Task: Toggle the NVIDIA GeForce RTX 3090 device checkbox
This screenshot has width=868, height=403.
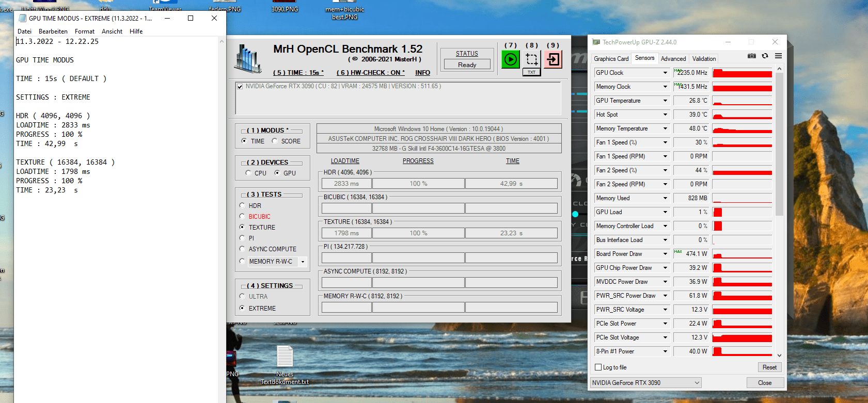Action: click(x=240, y=87)
